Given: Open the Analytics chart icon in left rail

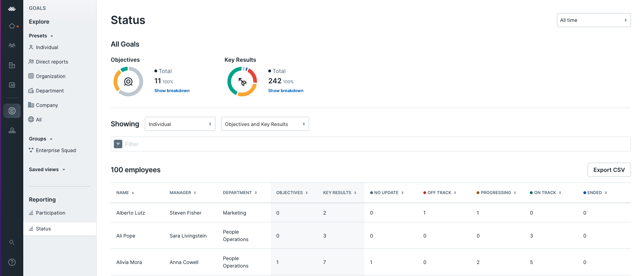Looking at the screenshot, I should [x=12, y=85].
